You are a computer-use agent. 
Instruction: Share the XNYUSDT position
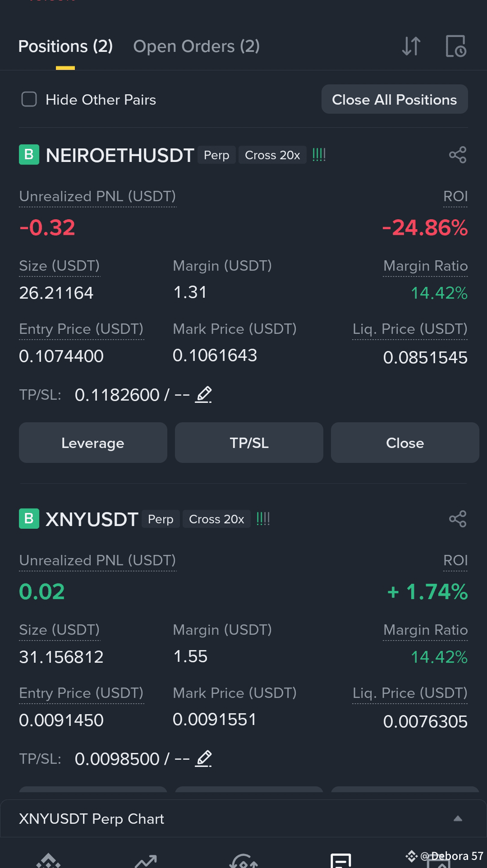point(458,519)
